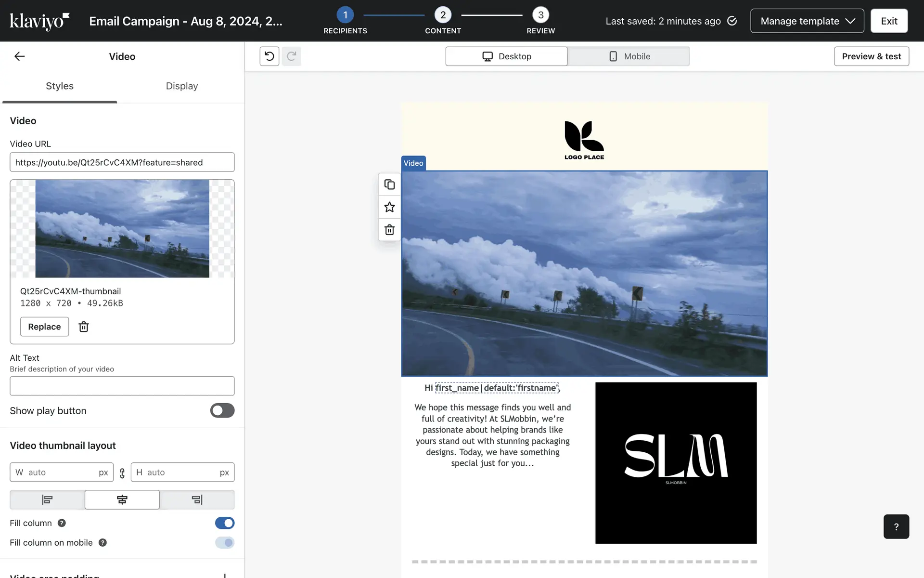Turn off the Fill column toggle
This screenshot has height=578, width=924.
pos(224,523)
